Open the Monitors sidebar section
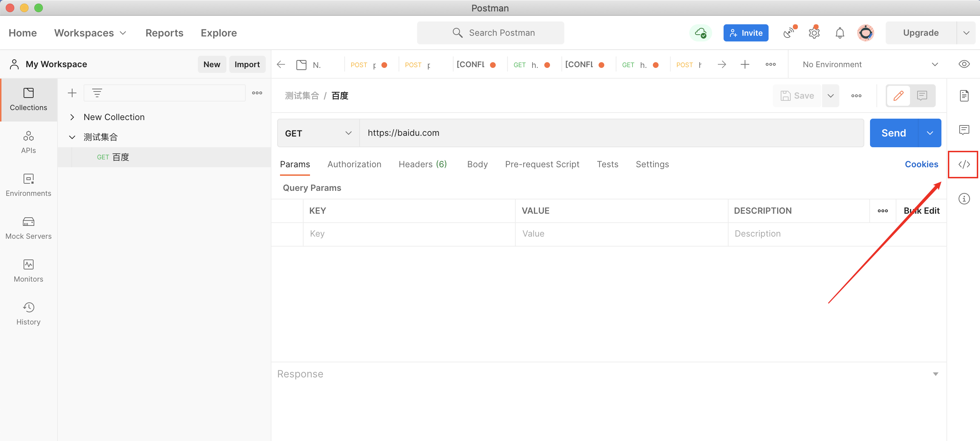The width and height of the screenshot is (980, 441). coord(29,271)
